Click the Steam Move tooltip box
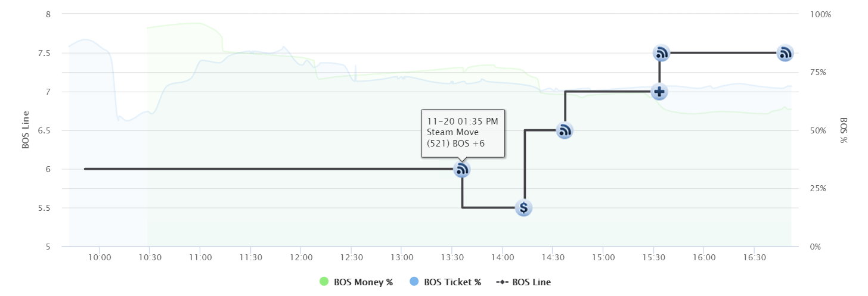868x296 pixels. [x=463, y=133]
